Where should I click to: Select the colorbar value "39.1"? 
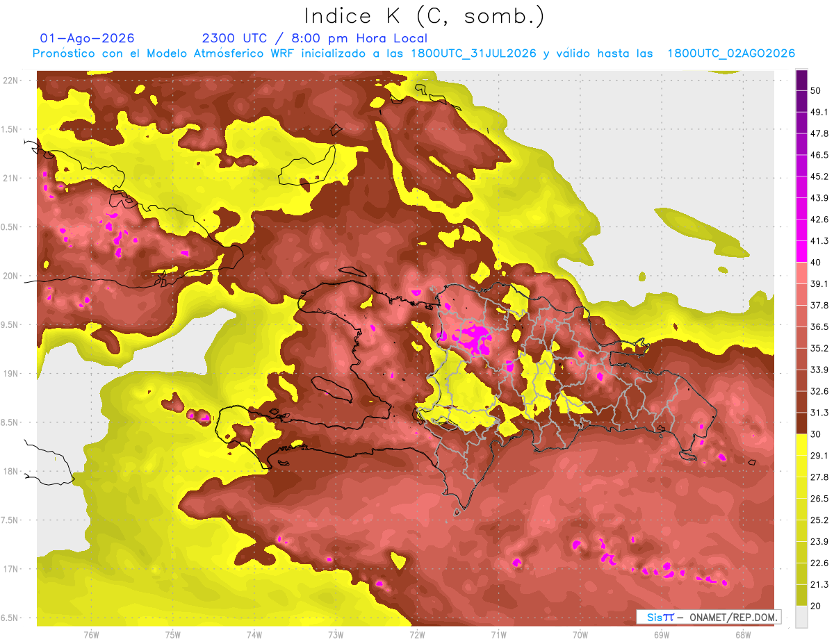[x=819, y=284]
